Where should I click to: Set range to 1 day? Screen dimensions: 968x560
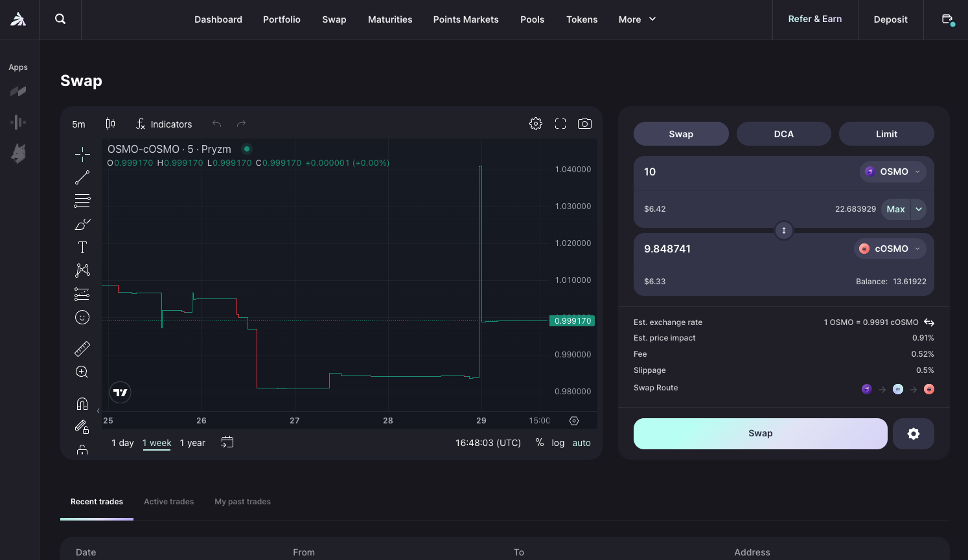click(x=122, y=443)
